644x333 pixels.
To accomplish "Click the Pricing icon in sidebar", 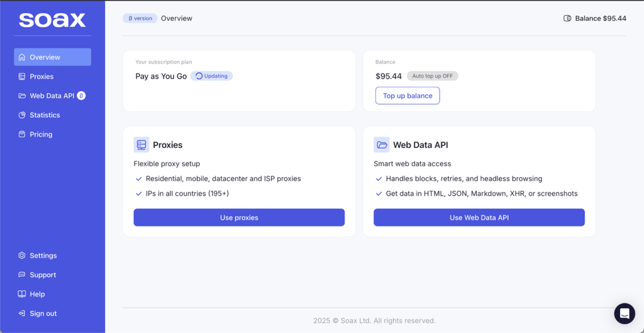I will pos(22,135).
